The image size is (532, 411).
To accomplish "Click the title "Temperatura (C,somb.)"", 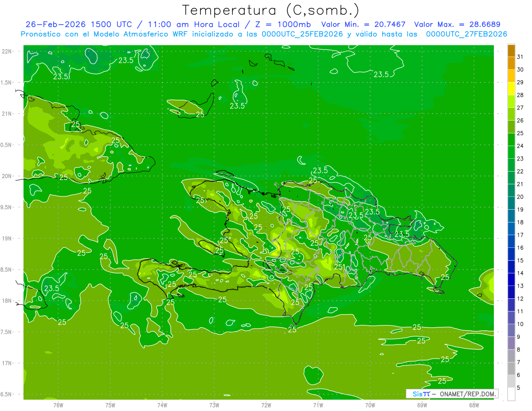I will [x=270, y=10].
